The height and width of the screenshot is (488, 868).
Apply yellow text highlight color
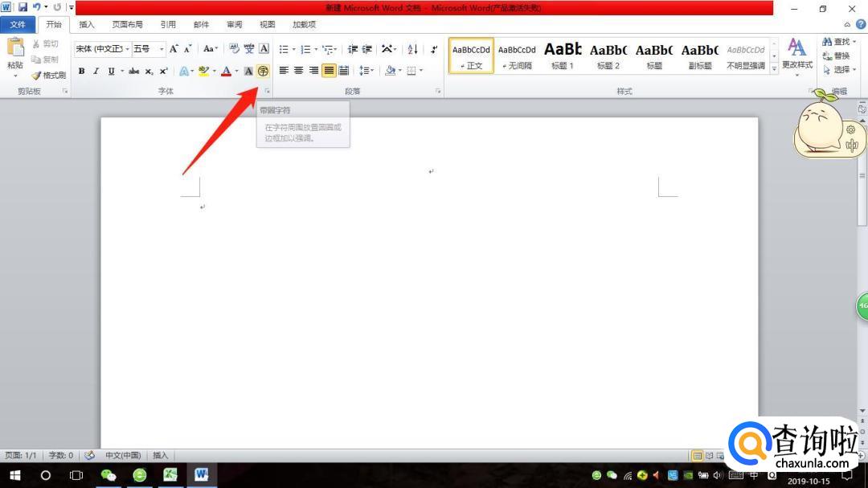click(203, 71)
